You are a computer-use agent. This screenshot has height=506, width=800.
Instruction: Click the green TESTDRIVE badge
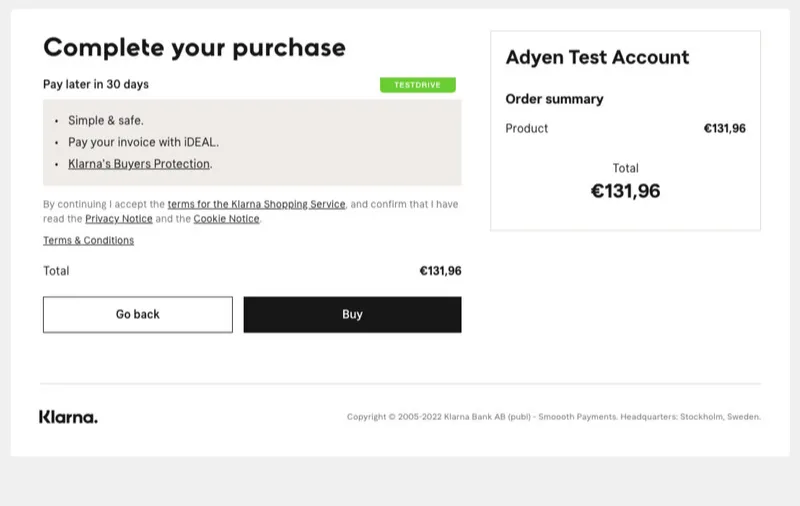[x=417, y=85]
